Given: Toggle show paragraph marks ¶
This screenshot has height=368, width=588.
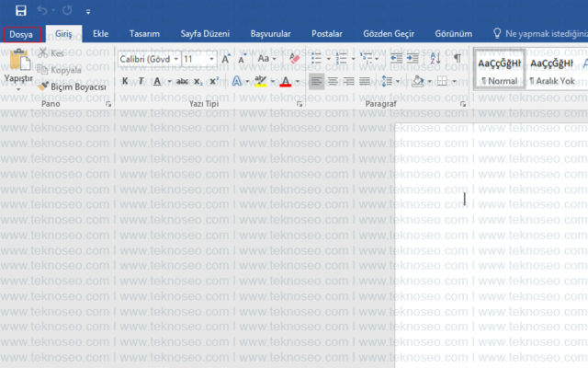Looking at the screenshot, I should click(x=458, y=58).
